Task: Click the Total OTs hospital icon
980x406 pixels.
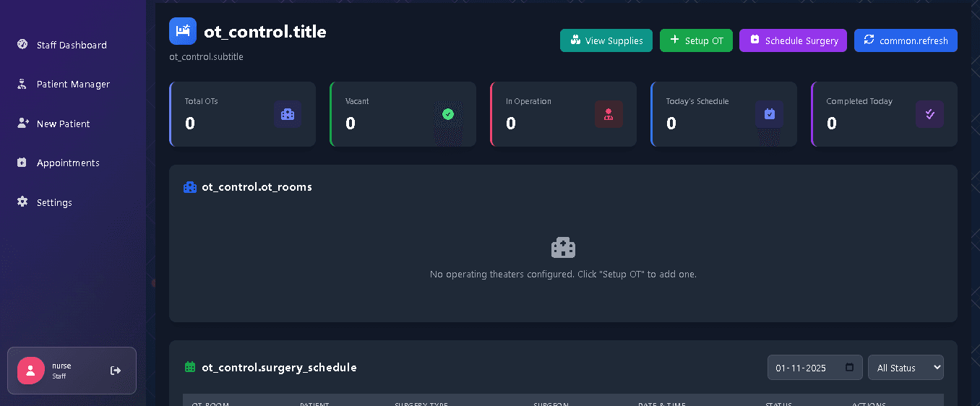Action: 288,114
